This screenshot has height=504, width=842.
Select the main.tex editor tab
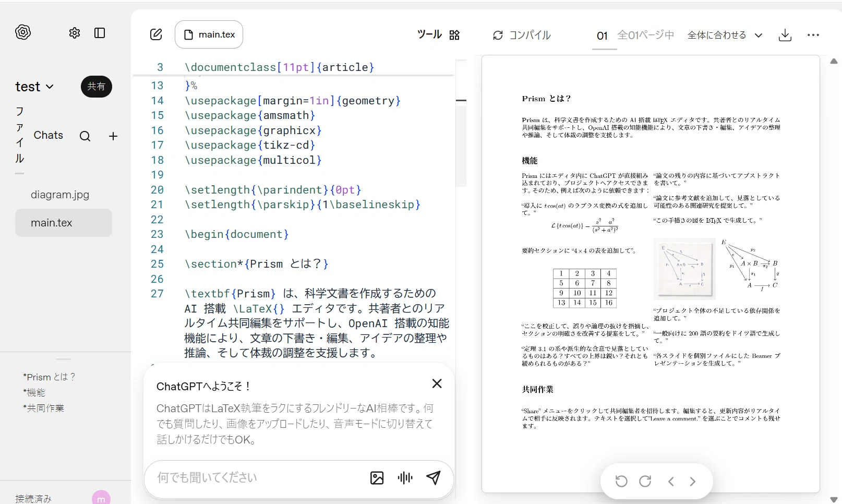209,34
